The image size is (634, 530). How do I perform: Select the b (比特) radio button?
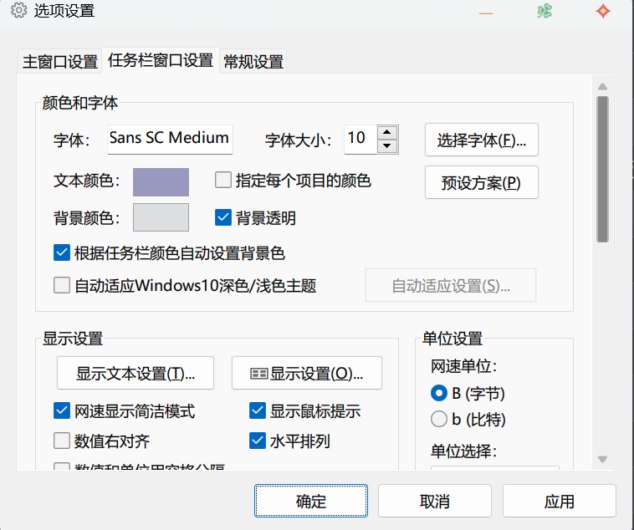tap(438, 419)
